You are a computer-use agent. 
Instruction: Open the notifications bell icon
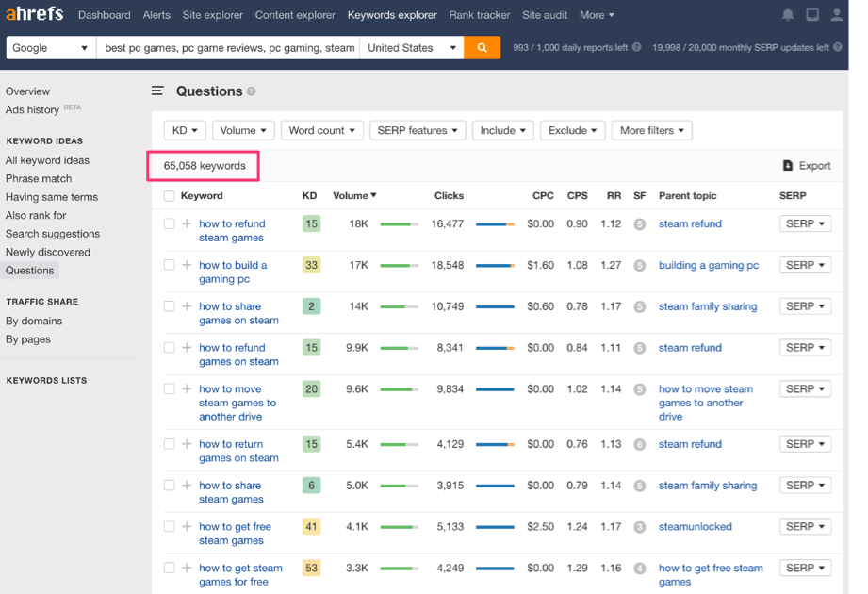(x=788, y=15)
